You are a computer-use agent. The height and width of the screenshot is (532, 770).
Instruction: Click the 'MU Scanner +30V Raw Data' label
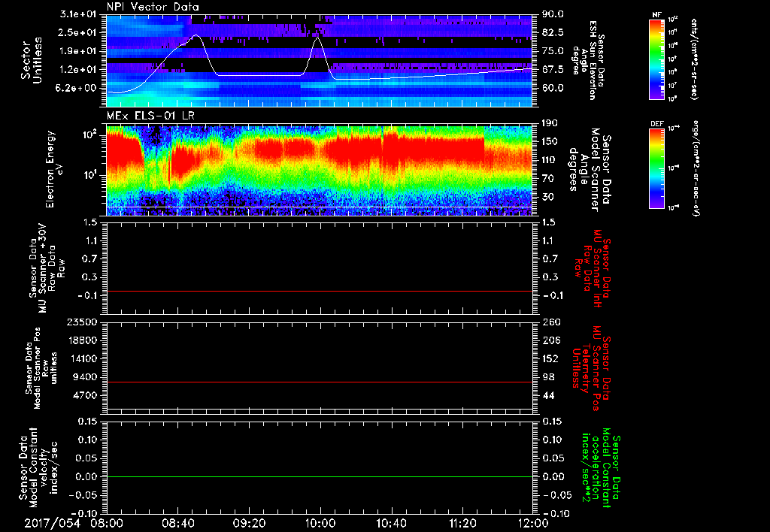click(x=47, y=268)
